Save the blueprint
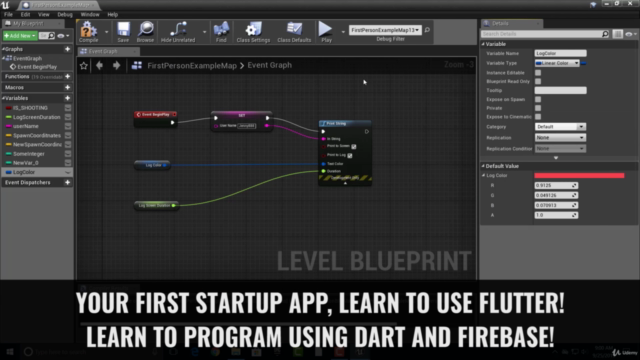 point(123,32)
